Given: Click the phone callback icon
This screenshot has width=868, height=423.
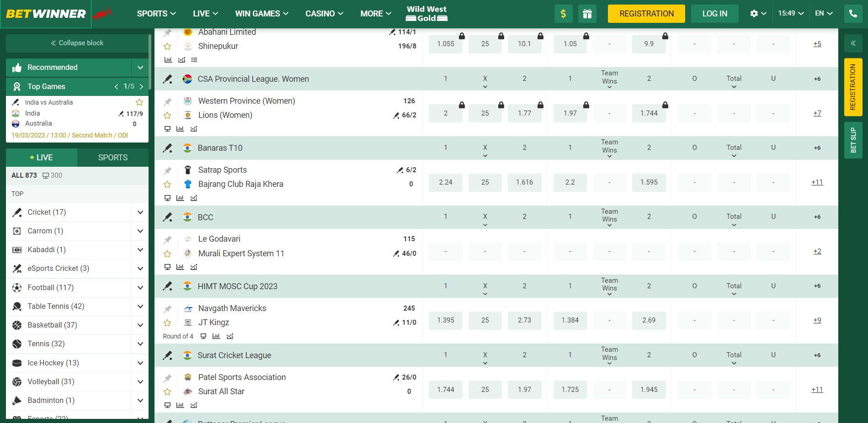Looking at the screenshot, I should tap(853, 14).
